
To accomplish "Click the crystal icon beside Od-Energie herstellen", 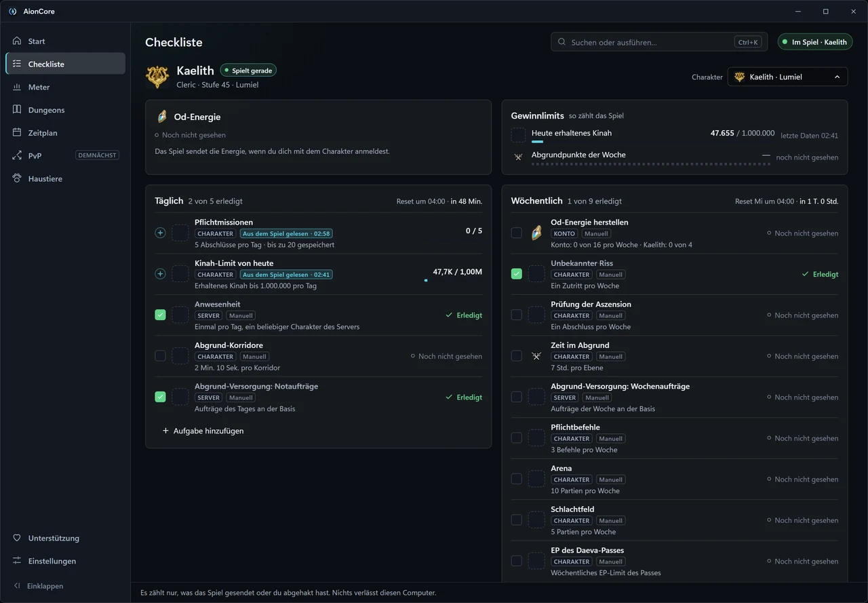I will [x=536, y=233].
